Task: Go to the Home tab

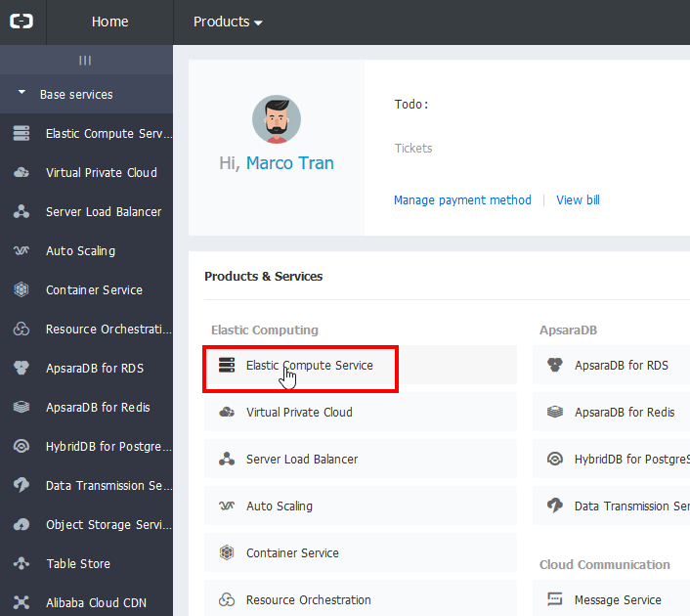Action: click(109, 22)
